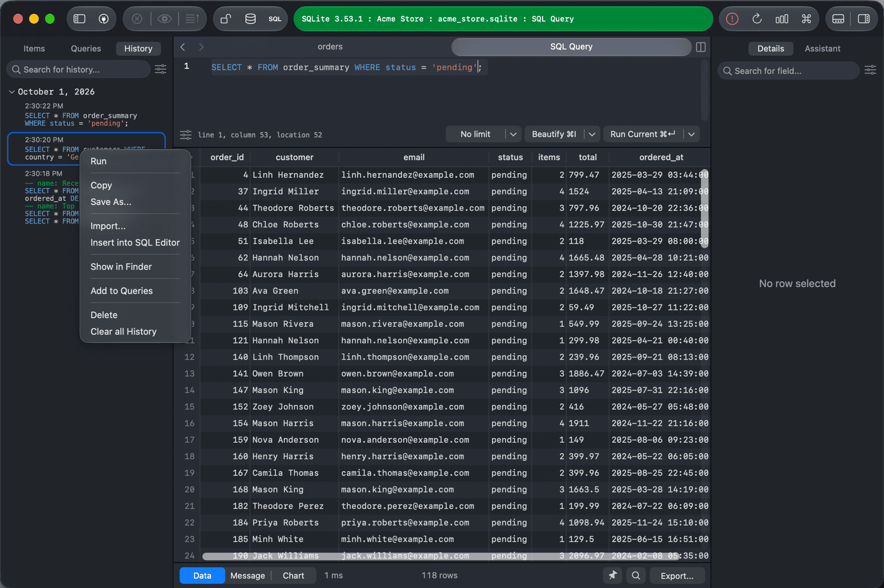
Task: Refresh using the circular arrow icon
Action: pos(757,19)
